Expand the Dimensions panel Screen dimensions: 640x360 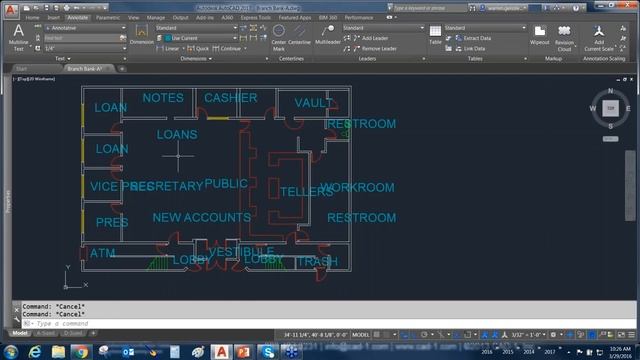[196, 59]
